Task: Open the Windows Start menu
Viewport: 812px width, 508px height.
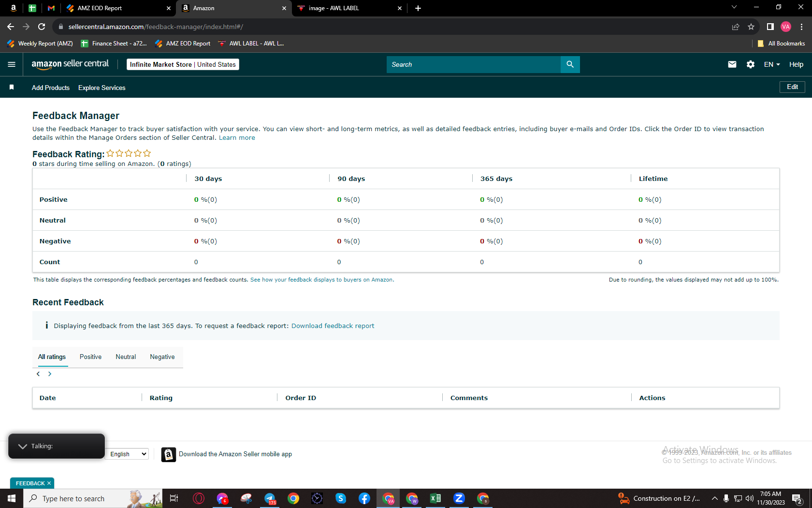Action: [x=12, y=498]
